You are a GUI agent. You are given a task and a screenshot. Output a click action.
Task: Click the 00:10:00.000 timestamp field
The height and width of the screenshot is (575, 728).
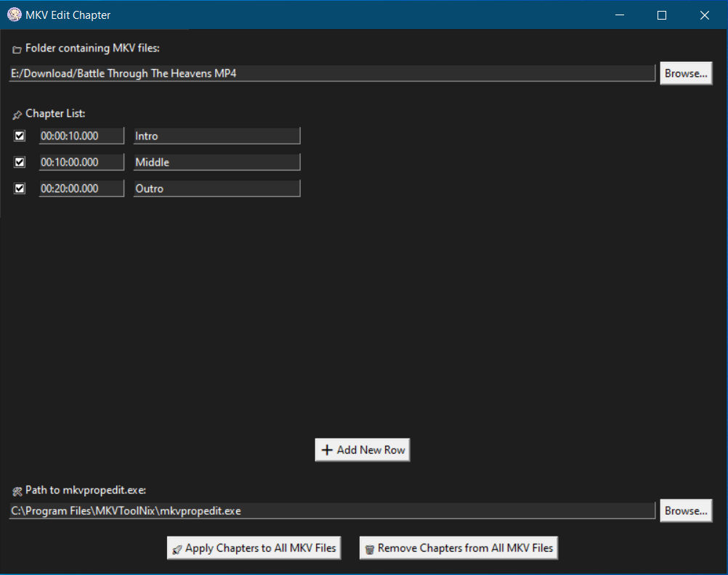coord(81,162)
